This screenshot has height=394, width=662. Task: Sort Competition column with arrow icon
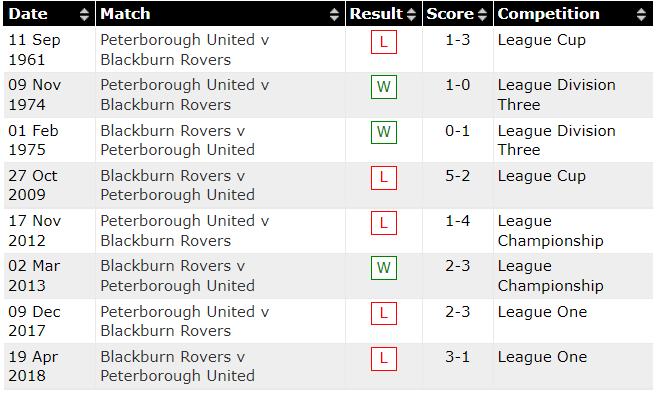[x=641, y=14]
